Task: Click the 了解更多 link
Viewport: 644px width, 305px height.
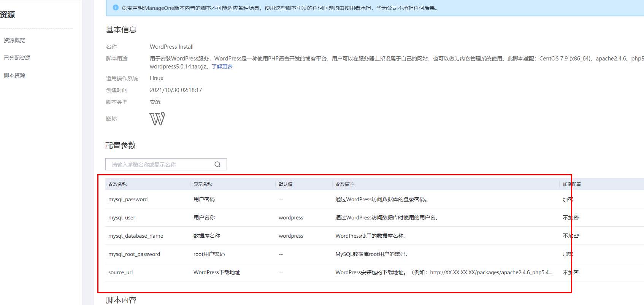Action: point(222,67)
